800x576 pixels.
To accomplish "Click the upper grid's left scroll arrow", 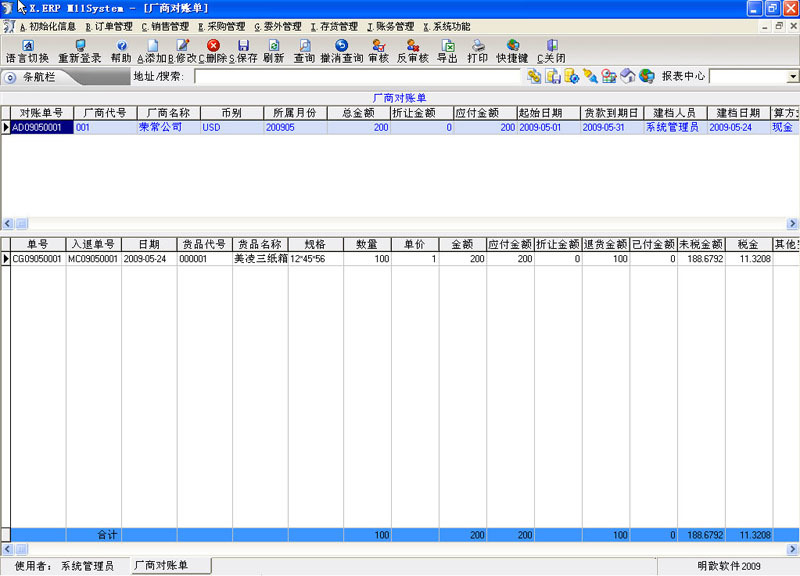I will (8, 223).
